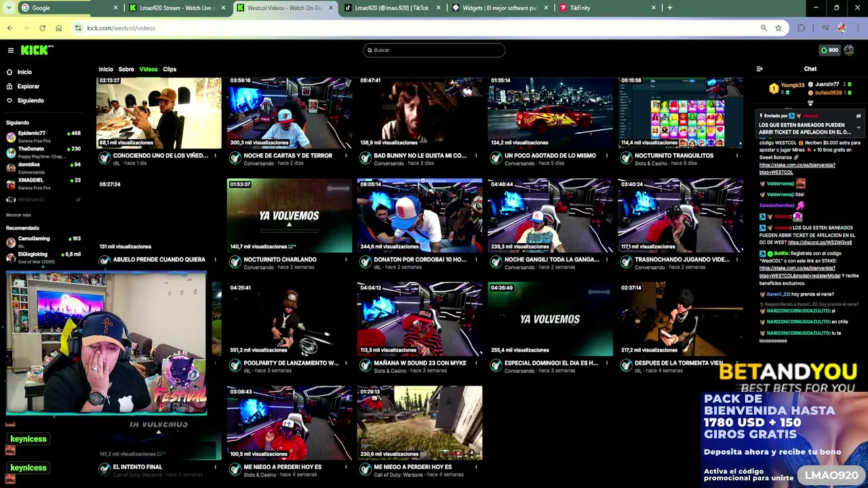Open ME NIEGO A PERDER Warzone video thumbnail
This screenshot has width=868, height=488.
coord(420,424)
